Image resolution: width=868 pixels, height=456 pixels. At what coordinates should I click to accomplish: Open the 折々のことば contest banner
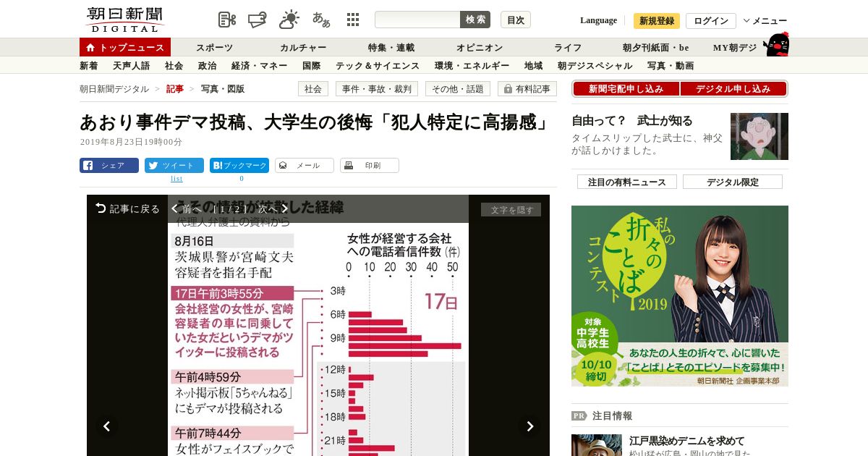pos(680,296)
